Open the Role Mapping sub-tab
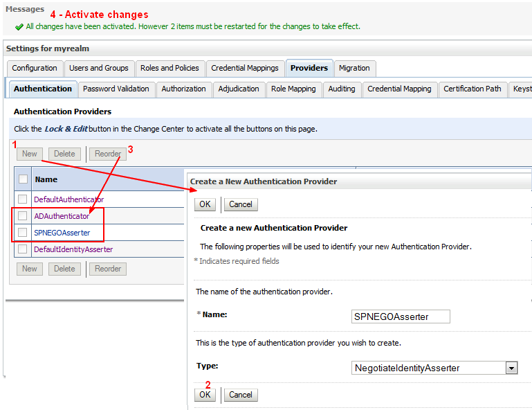 (293, 89)
